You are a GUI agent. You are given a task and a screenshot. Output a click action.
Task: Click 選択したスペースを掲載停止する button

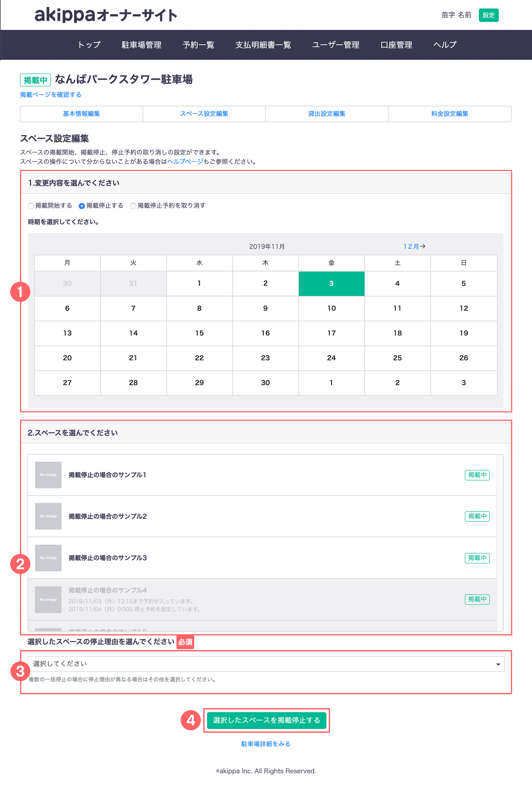coord(266,720)
